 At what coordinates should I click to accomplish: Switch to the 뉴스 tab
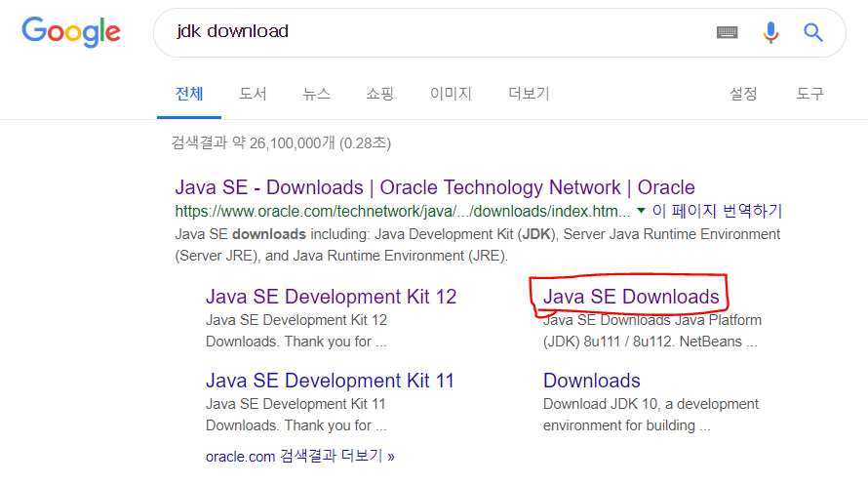click(x=316, y=94)
